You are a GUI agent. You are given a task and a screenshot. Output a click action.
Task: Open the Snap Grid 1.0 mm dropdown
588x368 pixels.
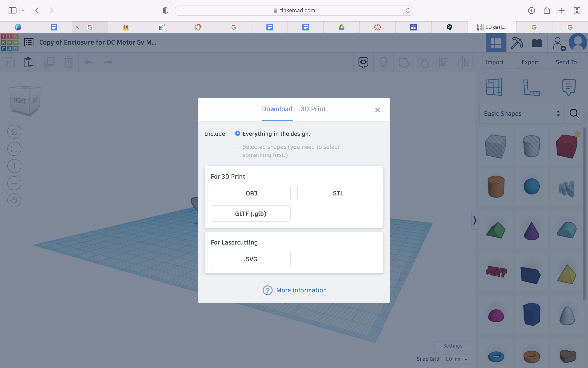tap(456, 359)
